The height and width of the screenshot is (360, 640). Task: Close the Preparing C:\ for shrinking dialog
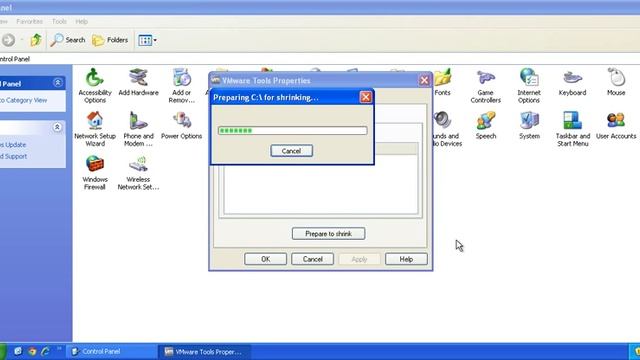366,97
